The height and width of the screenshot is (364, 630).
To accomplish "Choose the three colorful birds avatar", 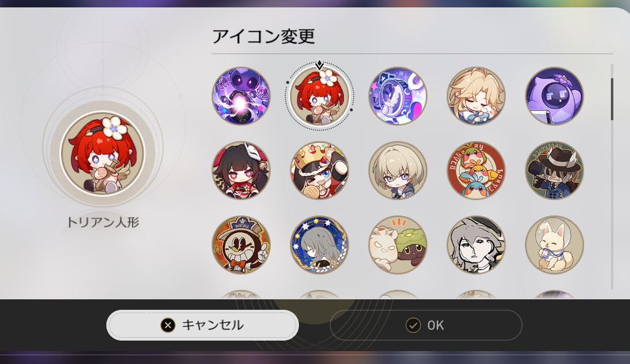I will (476, 170).
